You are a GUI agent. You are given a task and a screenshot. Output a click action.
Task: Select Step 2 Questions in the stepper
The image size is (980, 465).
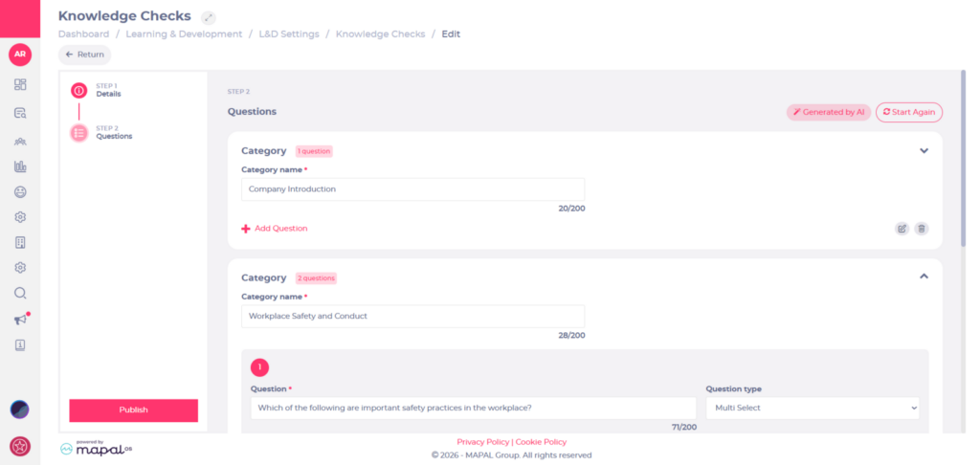pyautogui.click(x=80, y=133)
